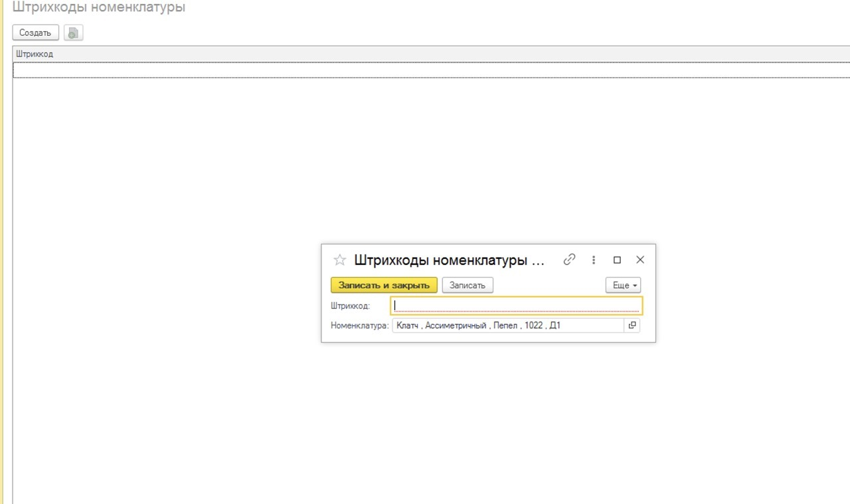Maximize the barcode entry dialog
Viewport: 850px width, 504px height.
click(617, 260)
